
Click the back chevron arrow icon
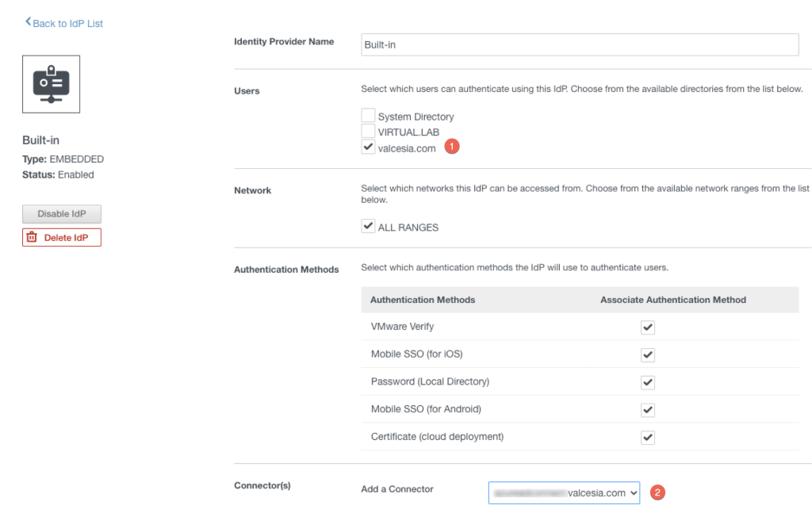coord(29,23)
